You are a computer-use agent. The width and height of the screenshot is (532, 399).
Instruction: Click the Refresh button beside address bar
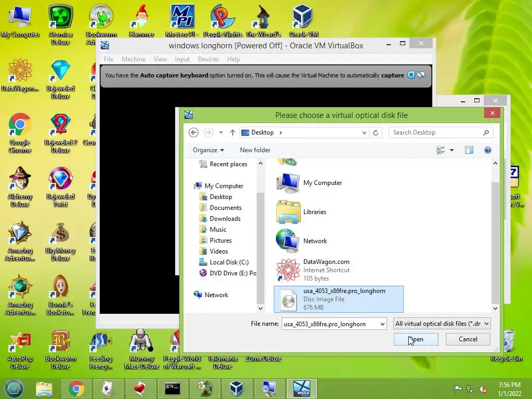point(376,132)
